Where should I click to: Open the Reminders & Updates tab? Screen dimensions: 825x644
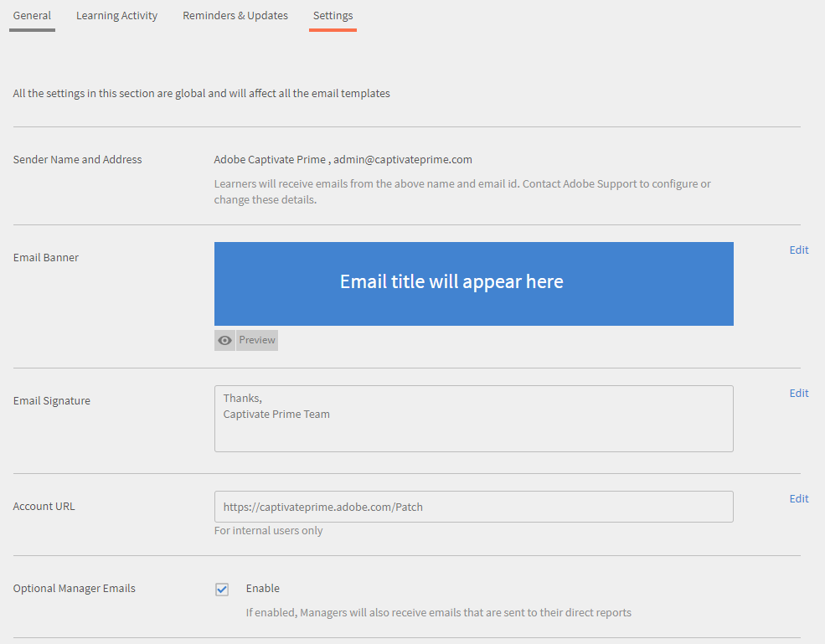pos(235,15)
